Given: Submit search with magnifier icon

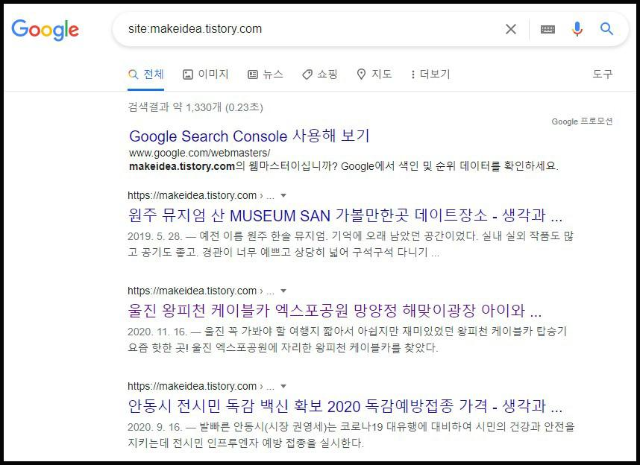Looking at the screenshot, I should pyautogui.click(x=607, y=29).
